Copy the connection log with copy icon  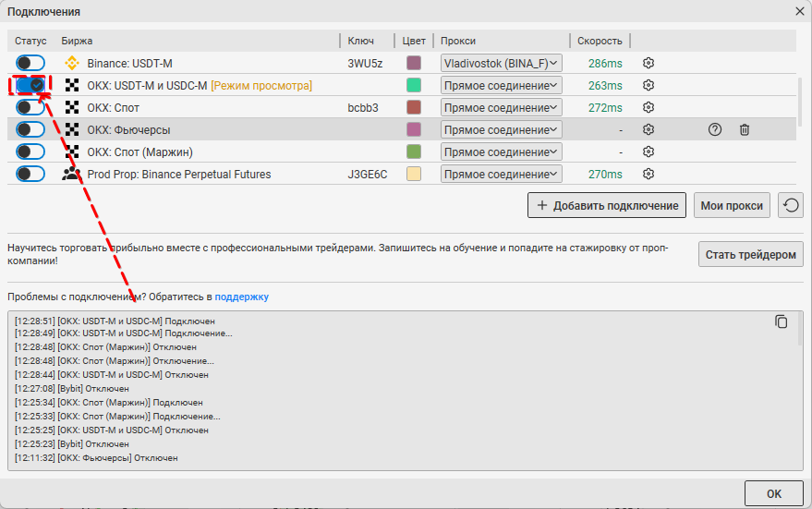pos(782,321)
